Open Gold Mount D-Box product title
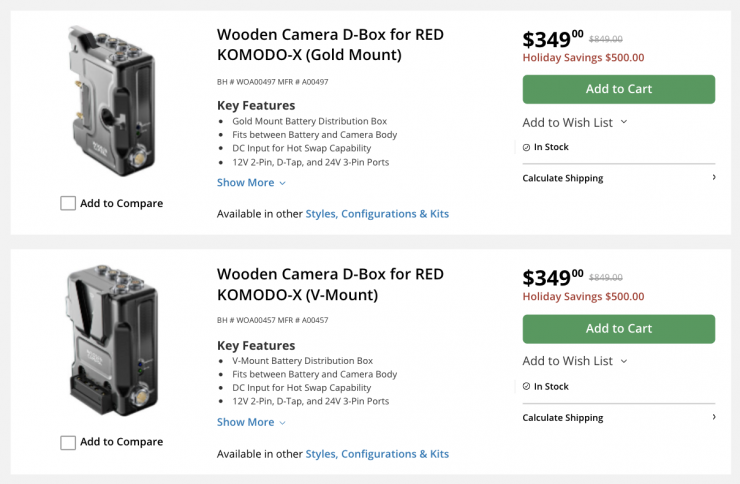The image size is (740, 484). click(330, 44)
